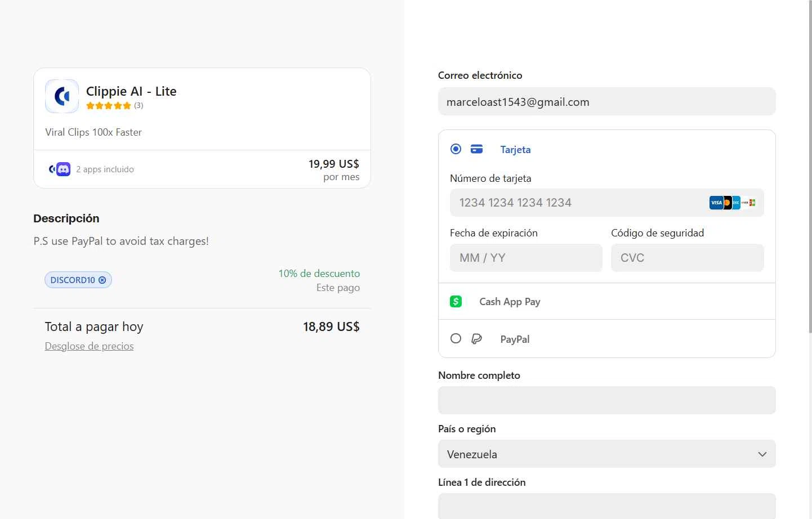Select the PayPal radio button
The height and width of the screenshot is (519, 812).
456,339
